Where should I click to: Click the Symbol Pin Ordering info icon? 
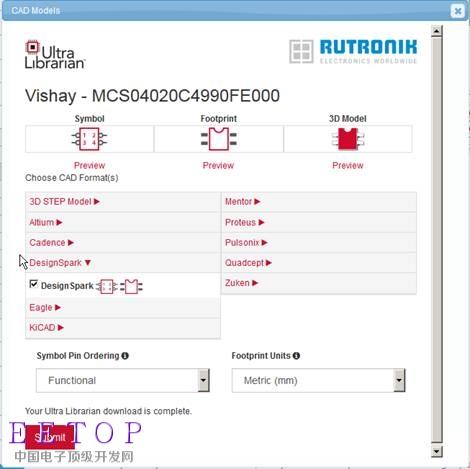[125, 356]
